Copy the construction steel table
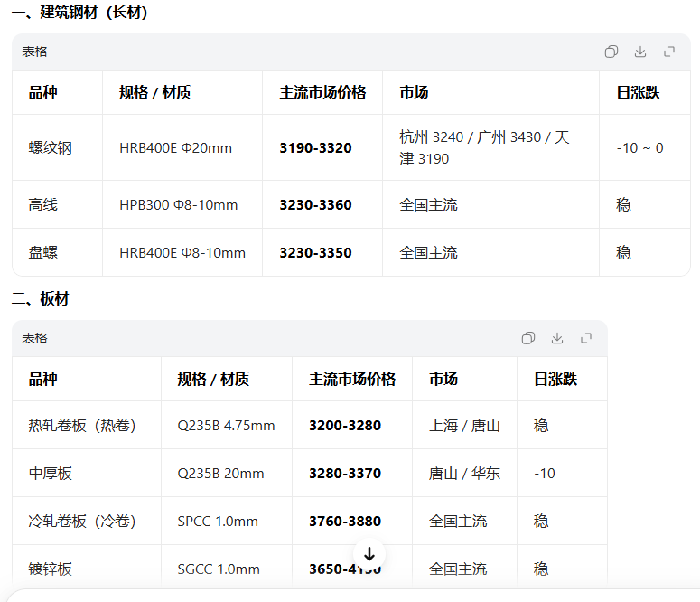This screenshot has height=602, width=700. (611, 52)
